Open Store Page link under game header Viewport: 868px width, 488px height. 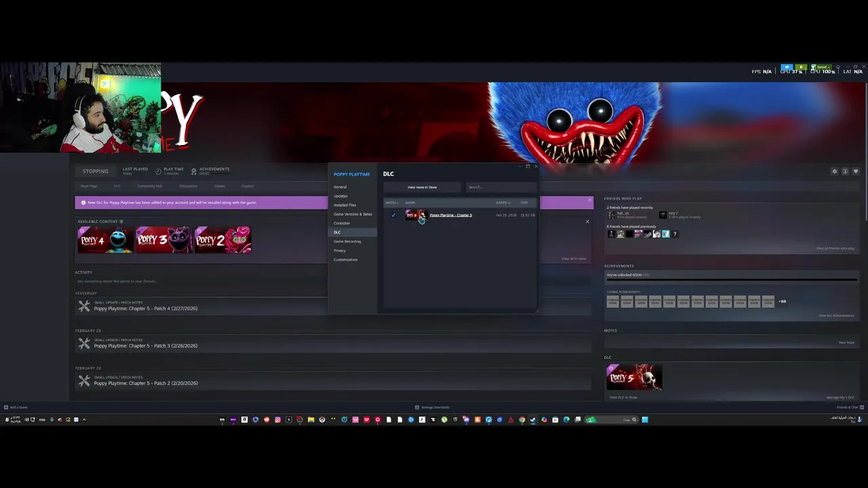(89, 186)
